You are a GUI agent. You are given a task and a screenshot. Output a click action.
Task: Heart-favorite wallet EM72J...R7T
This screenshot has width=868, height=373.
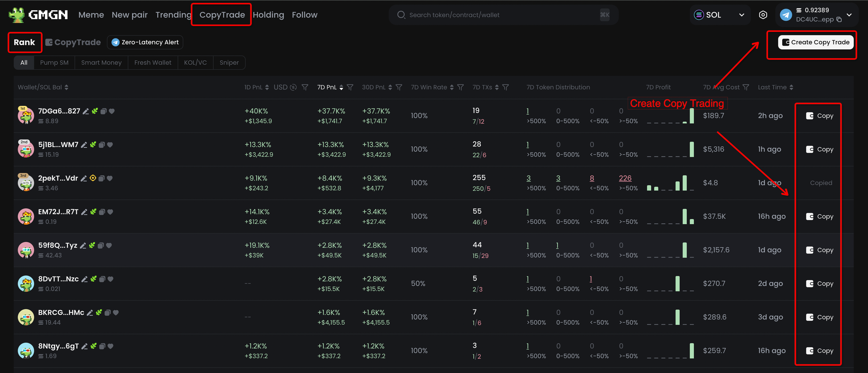110,212
